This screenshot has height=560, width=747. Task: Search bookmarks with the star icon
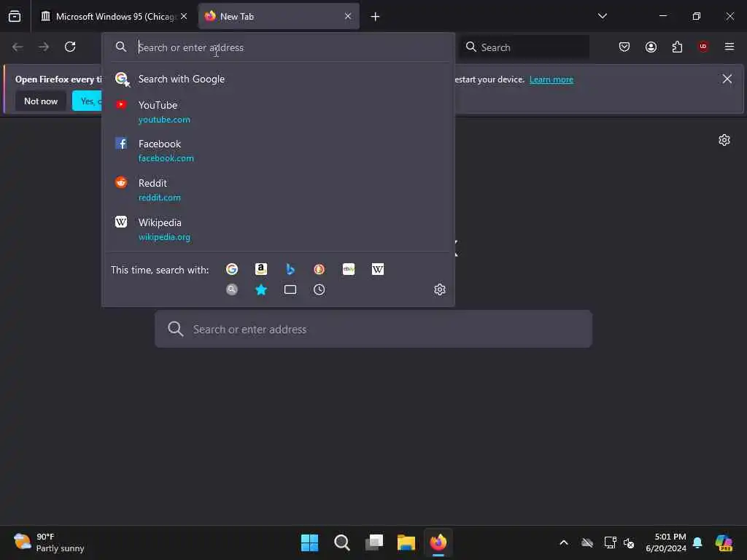point(261,289)
